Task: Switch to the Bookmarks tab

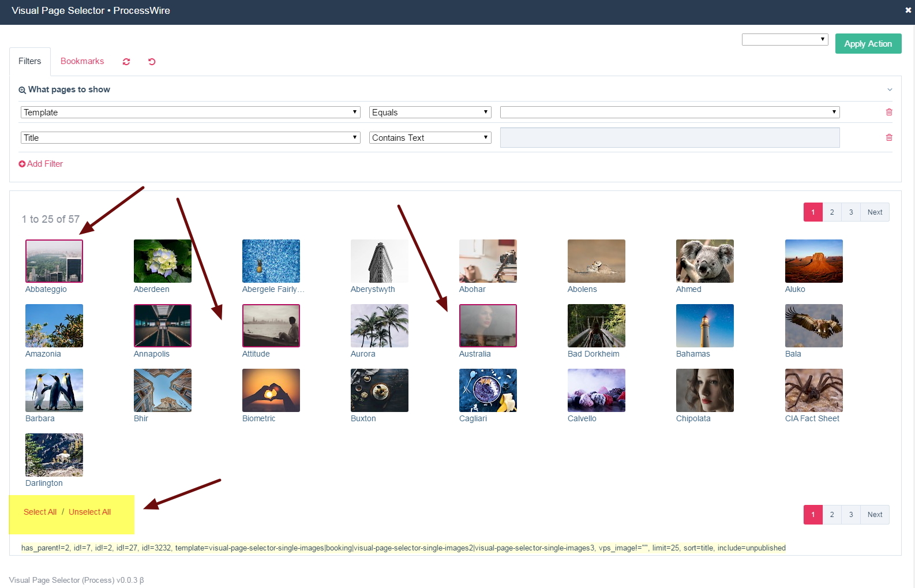Action: (82, 61)
